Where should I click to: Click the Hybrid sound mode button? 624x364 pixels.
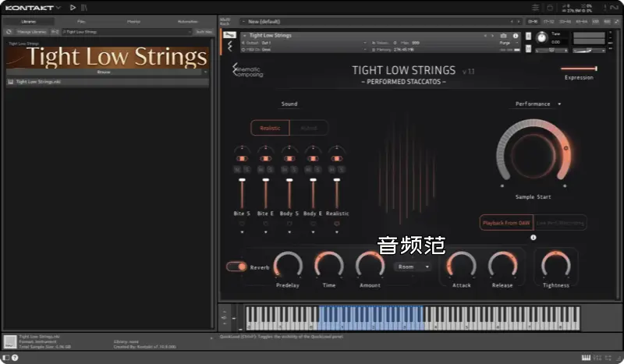(x=309, y=128)
